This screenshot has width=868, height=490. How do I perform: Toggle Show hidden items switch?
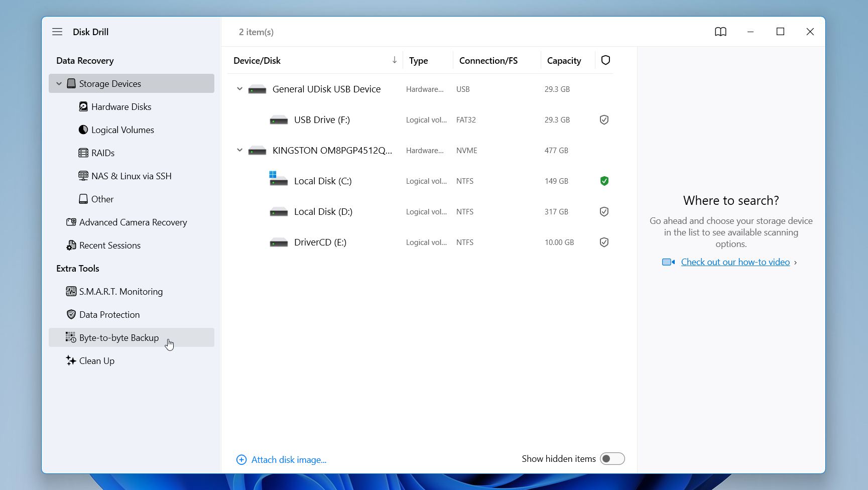tap(612, 459)
